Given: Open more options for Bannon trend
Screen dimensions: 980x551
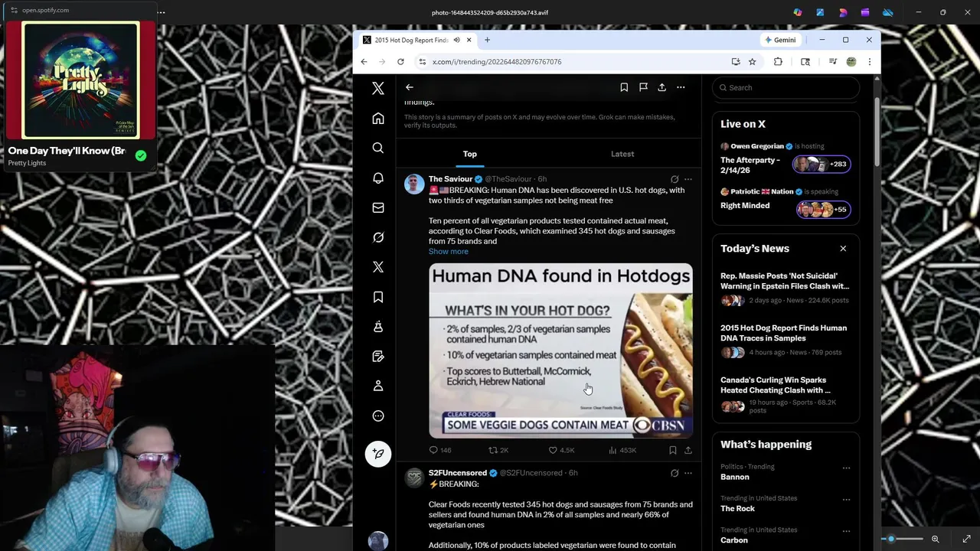Looking at the screenshot, I should (x=846, y=468).
